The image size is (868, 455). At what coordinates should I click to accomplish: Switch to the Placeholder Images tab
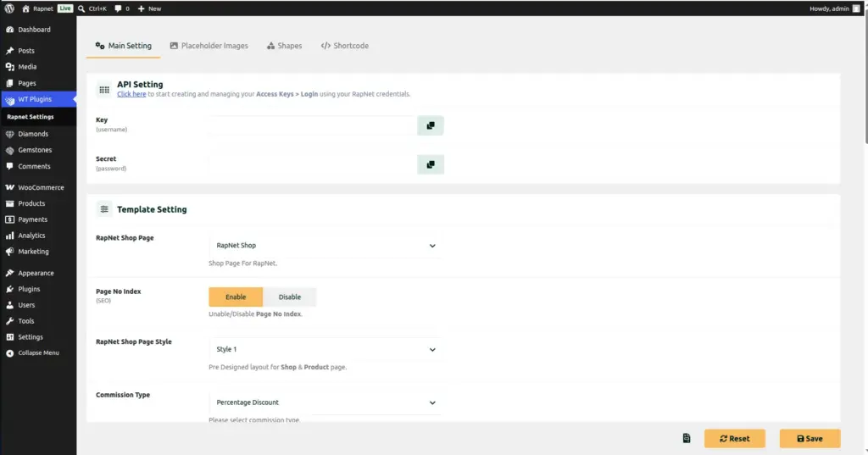[209, 46]
